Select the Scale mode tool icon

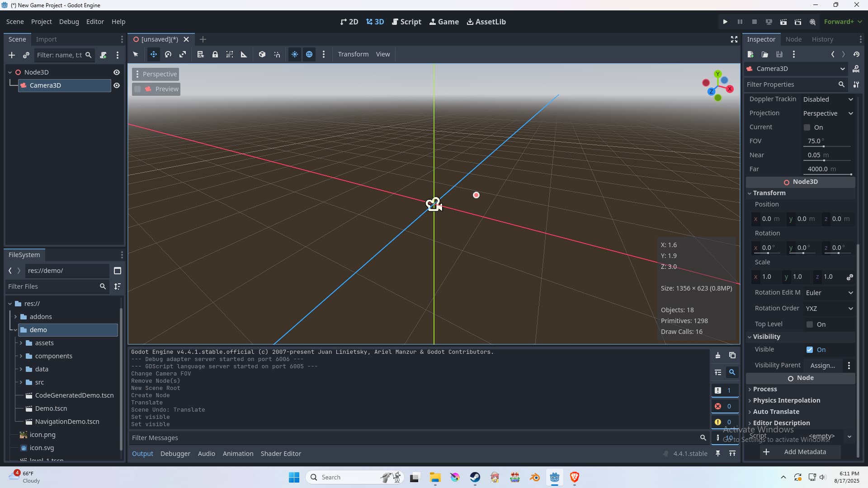183,54
